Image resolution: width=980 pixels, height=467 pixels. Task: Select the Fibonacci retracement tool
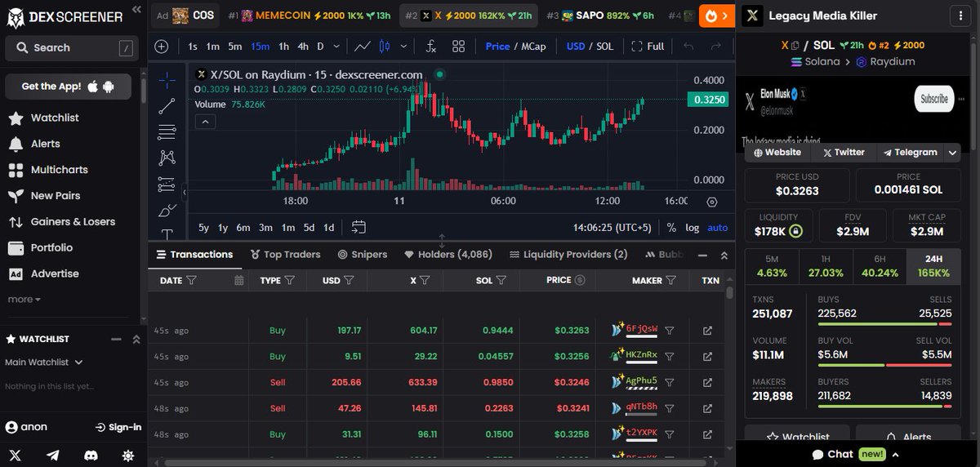167,131
